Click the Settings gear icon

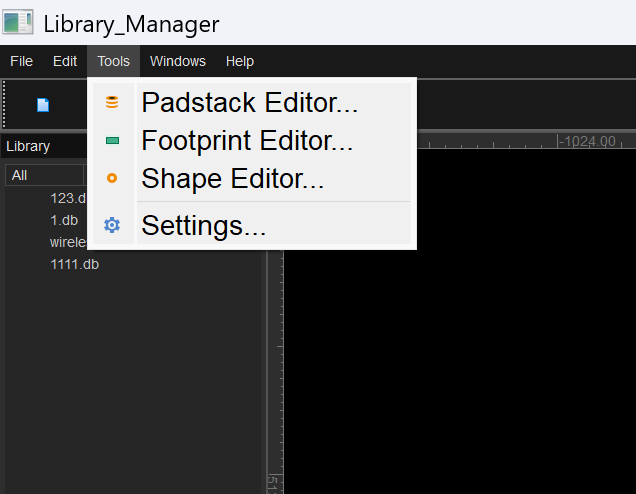tap(112, 226)
